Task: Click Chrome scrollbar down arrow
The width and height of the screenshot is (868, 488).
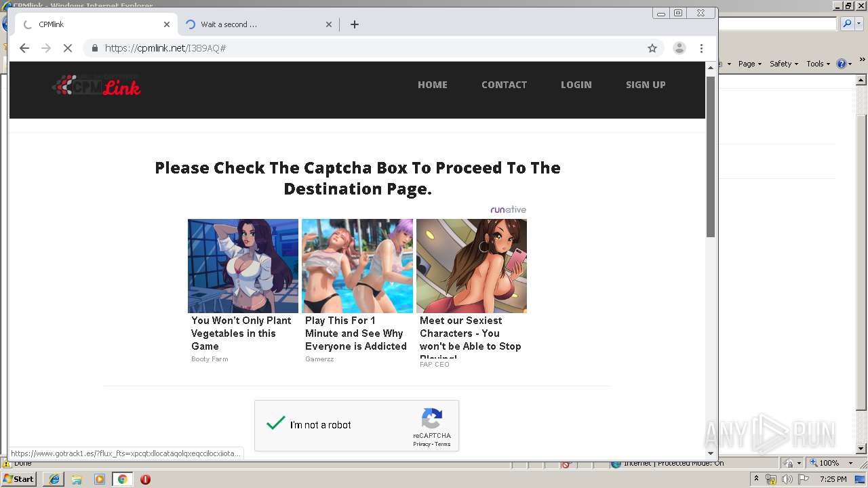Action: (711, 453)
